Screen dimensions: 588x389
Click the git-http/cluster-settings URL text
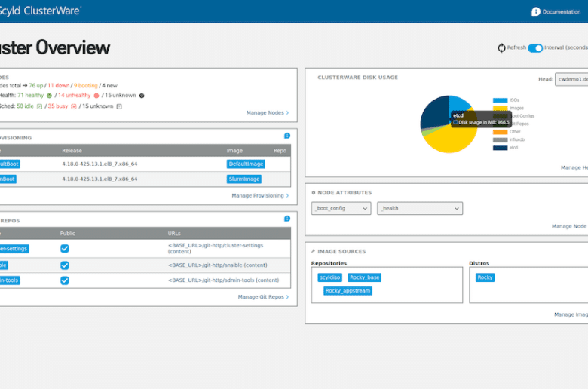tap(216, 248)
